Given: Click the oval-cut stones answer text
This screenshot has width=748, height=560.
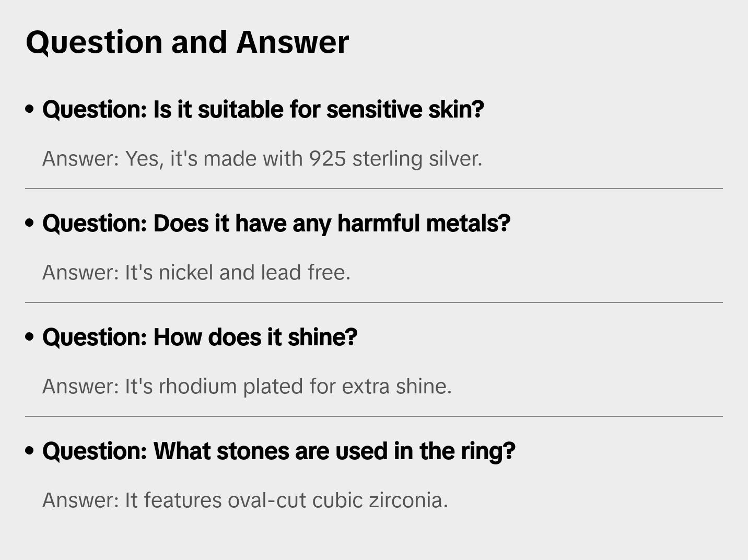Looking at the screenshot, I should pos(245,500).
